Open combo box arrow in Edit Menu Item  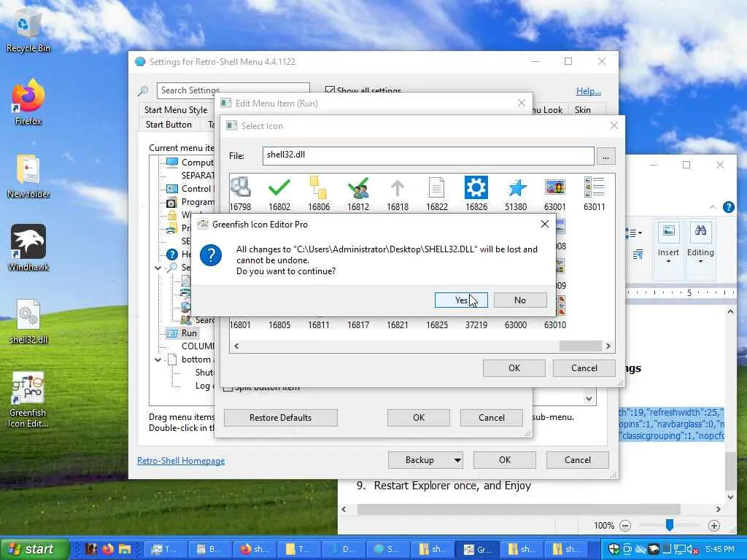click(589, 398)
